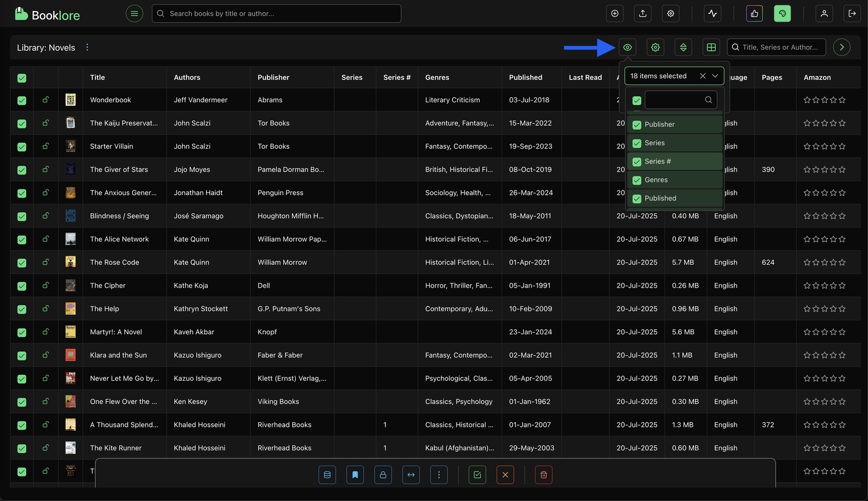Click the red trash delete icon
The width and height of the screenshot is (868, 501).
(x=543, y=475)
